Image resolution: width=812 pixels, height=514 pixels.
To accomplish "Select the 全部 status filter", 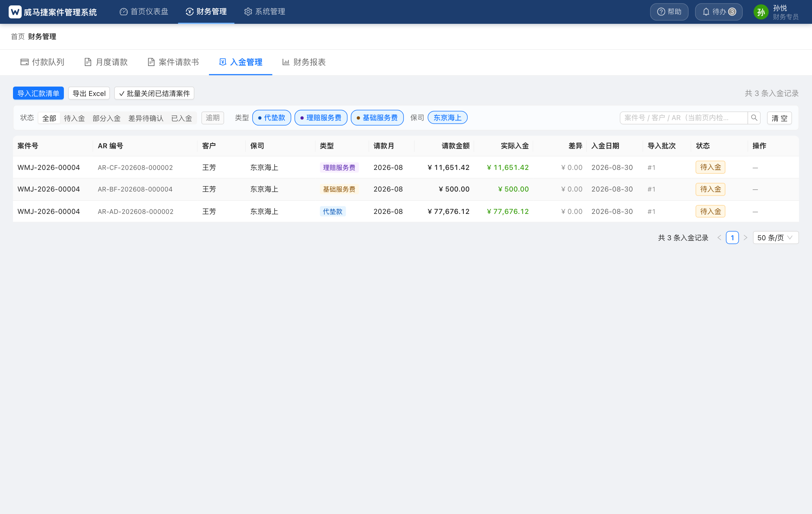I will (x=49, y=118).
